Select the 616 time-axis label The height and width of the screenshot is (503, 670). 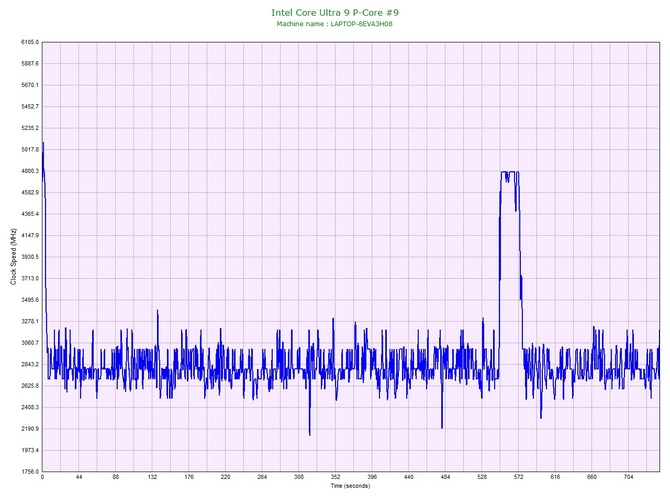click(x=555, y=477)
